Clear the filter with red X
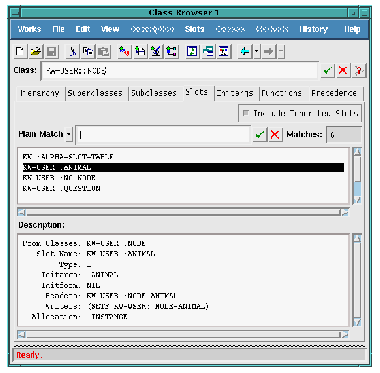 tap(275, 134)
